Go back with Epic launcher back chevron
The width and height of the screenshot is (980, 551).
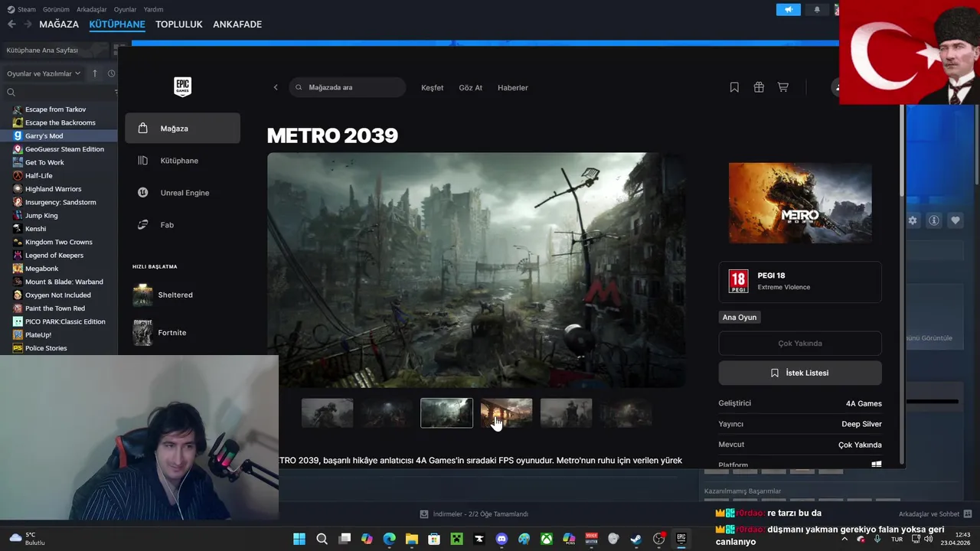[276, 87]
